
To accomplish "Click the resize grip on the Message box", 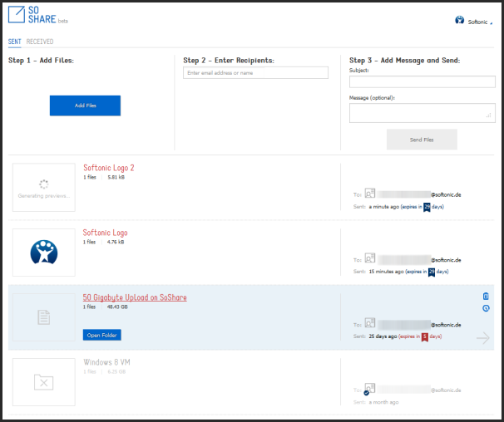I will tap(488, 115).
